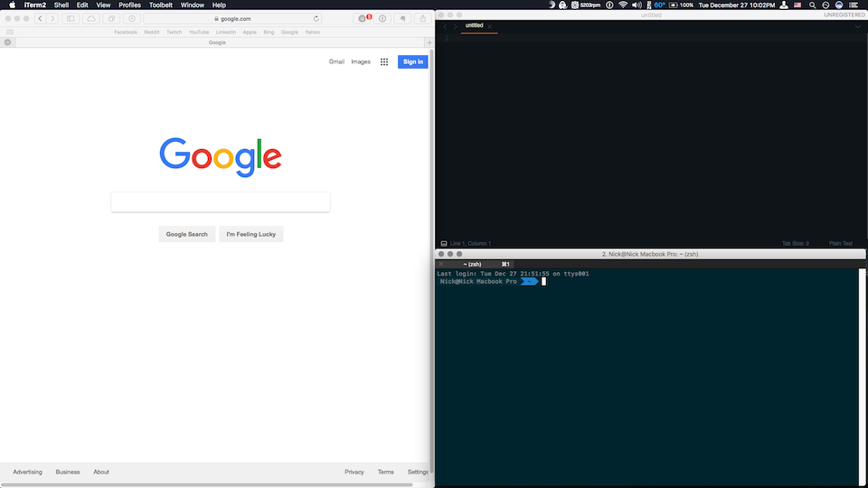Open the Reddit favorites bookmark
Image resolution: width=868 pixels, height=488 pixels.
pyautogui.click(x=152, y=33)
